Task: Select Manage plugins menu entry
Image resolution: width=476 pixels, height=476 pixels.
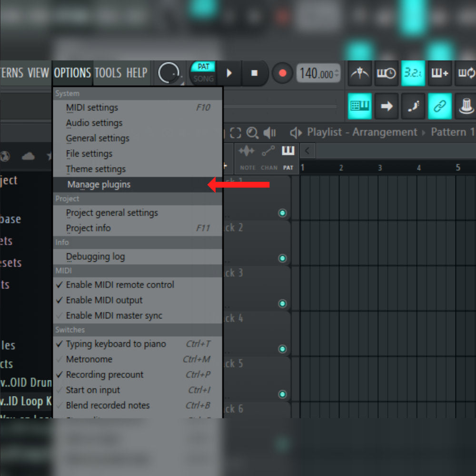Action: [99, 185]
